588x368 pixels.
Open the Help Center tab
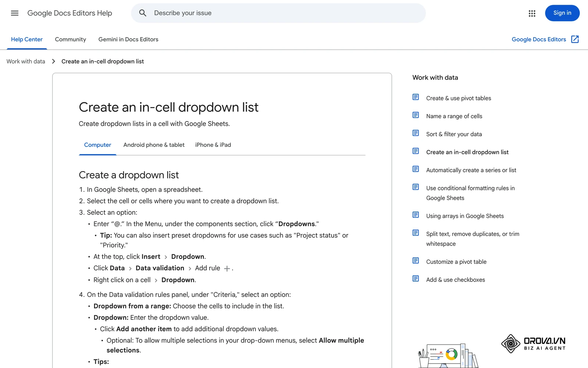pos(27,39)
